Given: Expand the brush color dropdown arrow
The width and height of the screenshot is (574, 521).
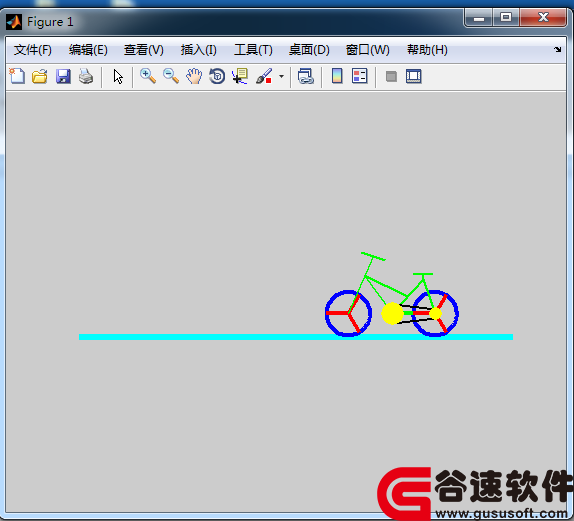Looking at the screenshot, I should [281, 77].
